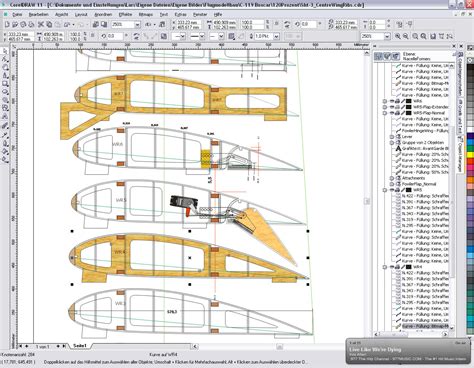Open the start arrowhead dropdown

click(182, 36)
